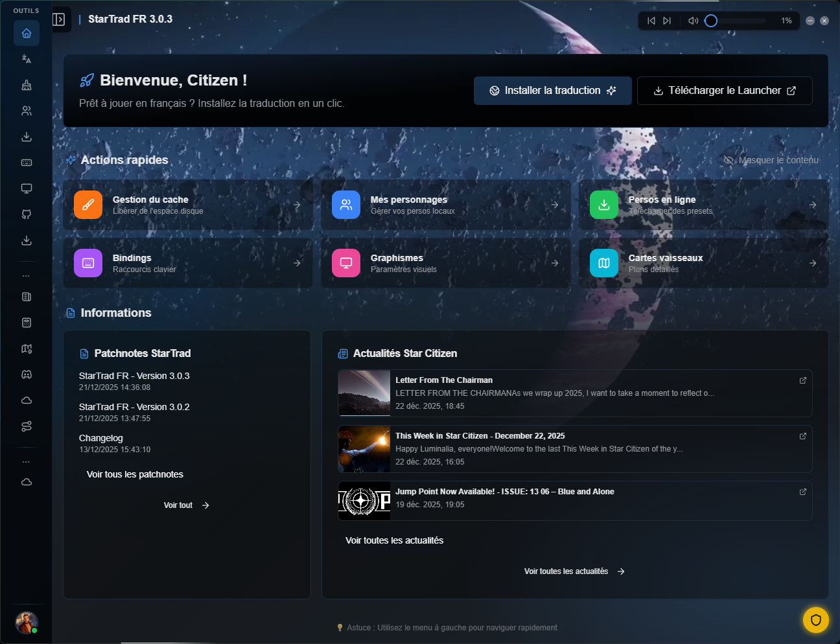Click the Installer la traduction button

click(552, 91)
